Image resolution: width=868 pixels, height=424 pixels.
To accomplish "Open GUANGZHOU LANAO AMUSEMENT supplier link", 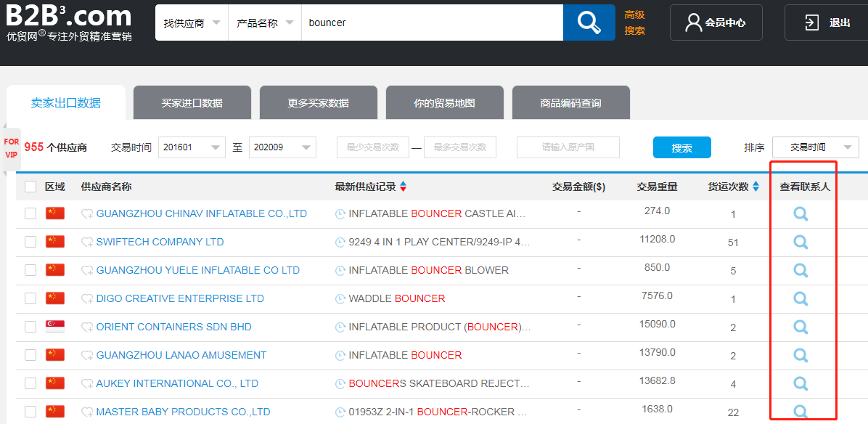I will tap(181, 355).
